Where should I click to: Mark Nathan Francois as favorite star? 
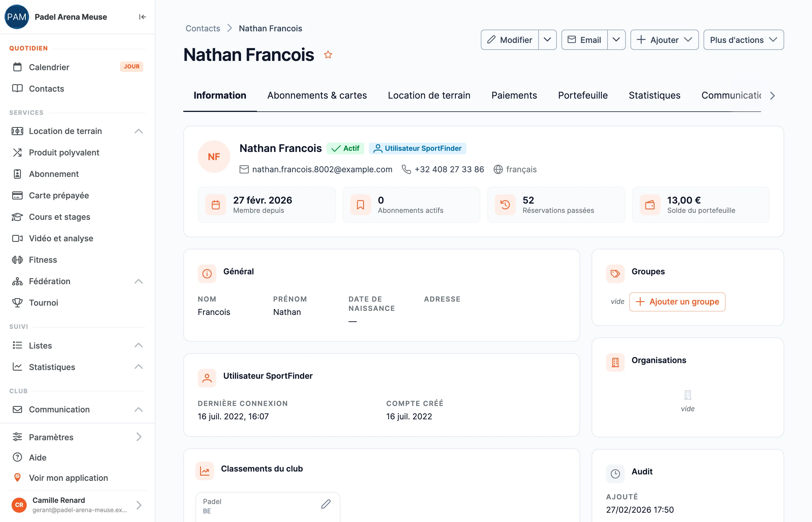(x=328, y=55)
